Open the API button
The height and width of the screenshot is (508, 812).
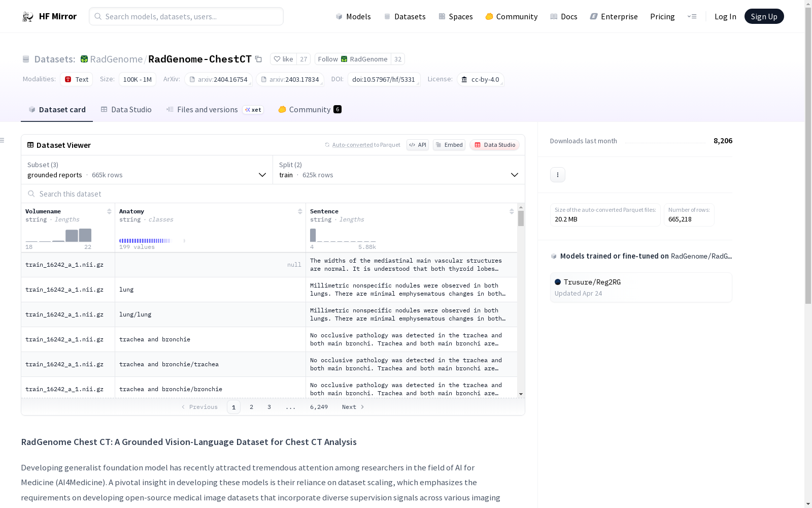418,145
